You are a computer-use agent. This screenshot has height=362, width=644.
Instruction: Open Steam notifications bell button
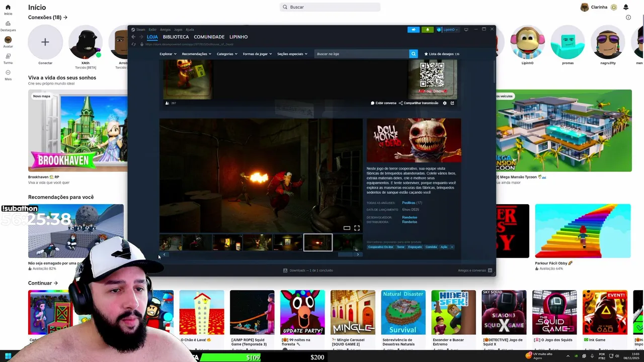[x=428, y=30]
